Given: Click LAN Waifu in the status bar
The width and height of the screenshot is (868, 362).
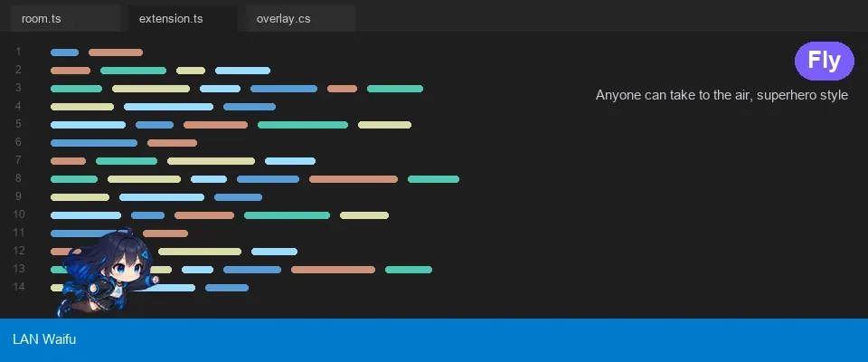Looking at the screenshot, I should pyautogui.click(x=44, y=339).
